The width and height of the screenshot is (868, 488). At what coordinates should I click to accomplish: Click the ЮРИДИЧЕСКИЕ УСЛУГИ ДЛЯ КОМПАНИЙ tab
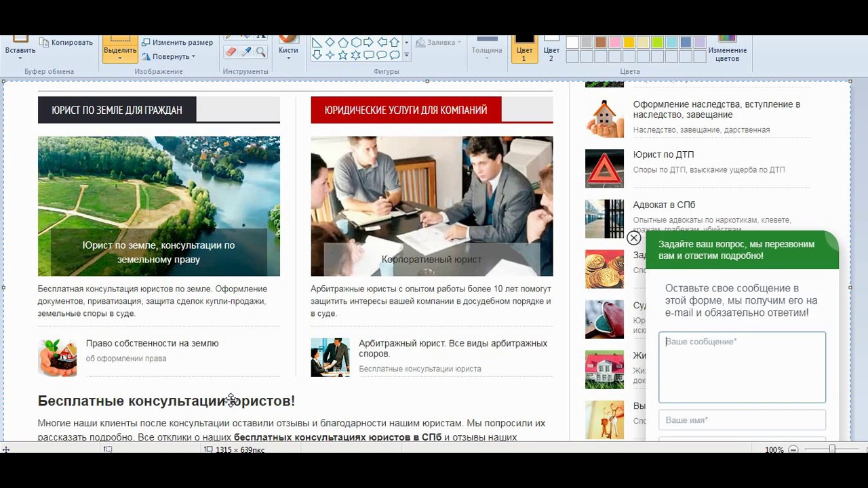406,110
